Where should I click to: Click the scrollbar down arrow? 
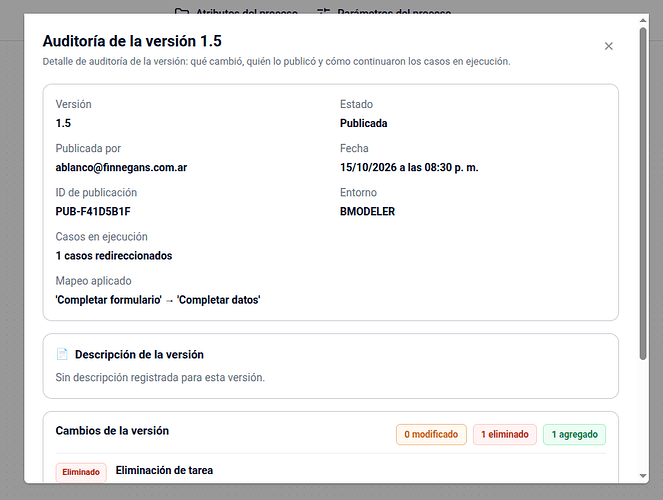tap(643, 476)
